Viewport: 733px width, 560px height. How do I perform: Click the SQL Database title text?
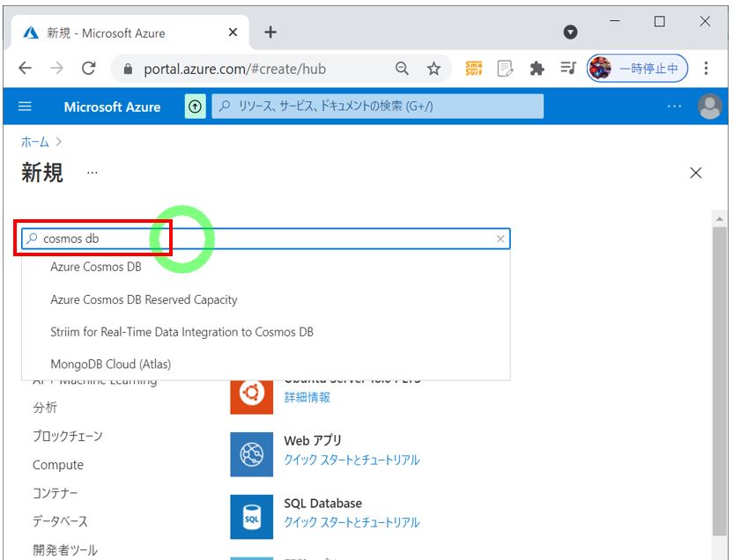coord(323,503)
